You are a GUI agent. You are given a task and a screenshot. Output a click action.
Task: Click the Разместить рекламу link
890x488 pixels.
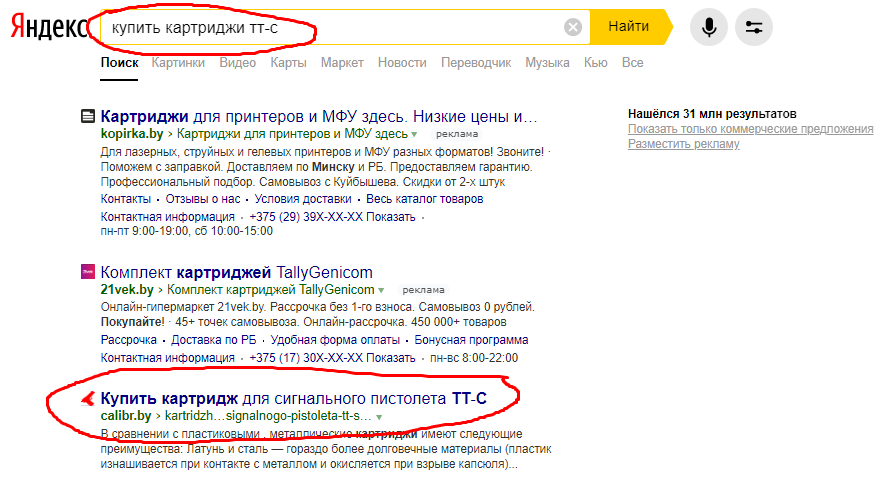point(683,144)
